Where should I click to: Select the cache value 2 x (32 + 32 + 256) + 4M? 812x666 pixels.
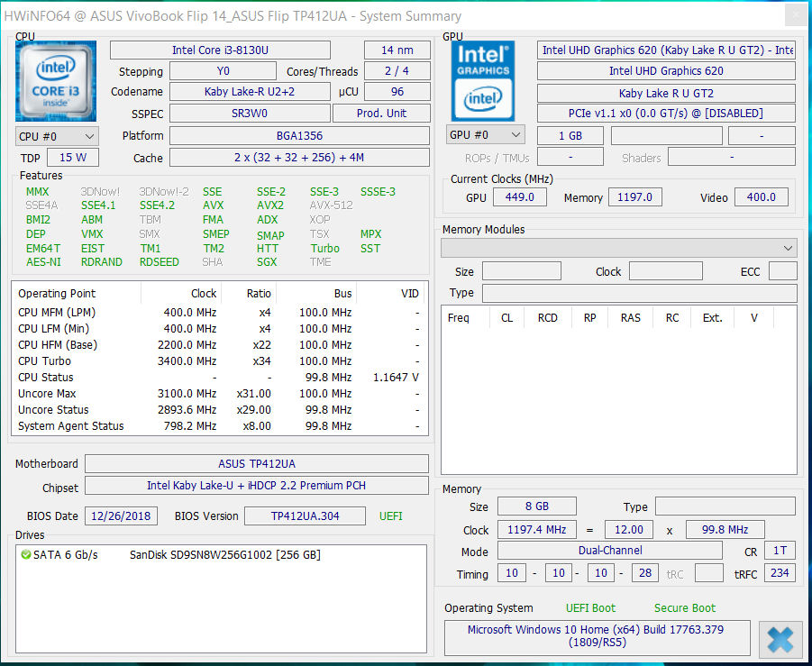pyautogui.click(x=299, y=158)
